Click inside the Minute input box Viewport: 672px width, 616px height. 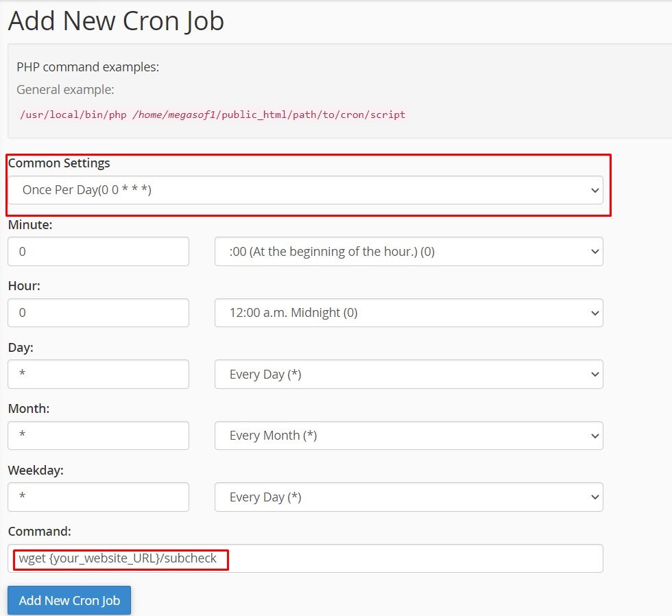[98, 251]
